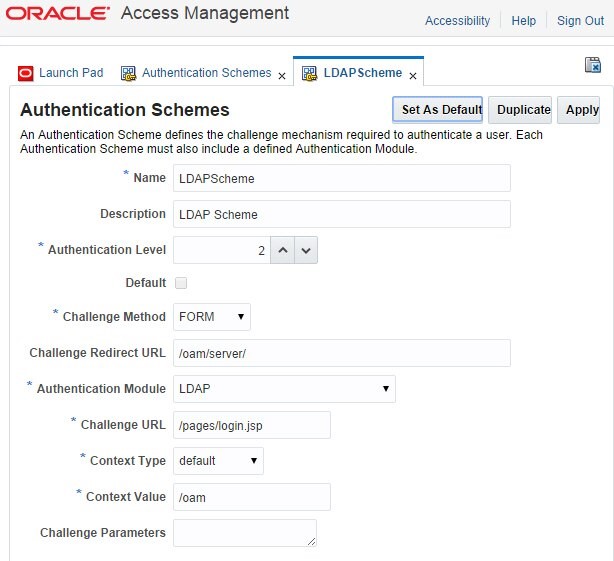614x561 pixels.
Task: Click the Challenge Parameters label
Action: point(103,533)
